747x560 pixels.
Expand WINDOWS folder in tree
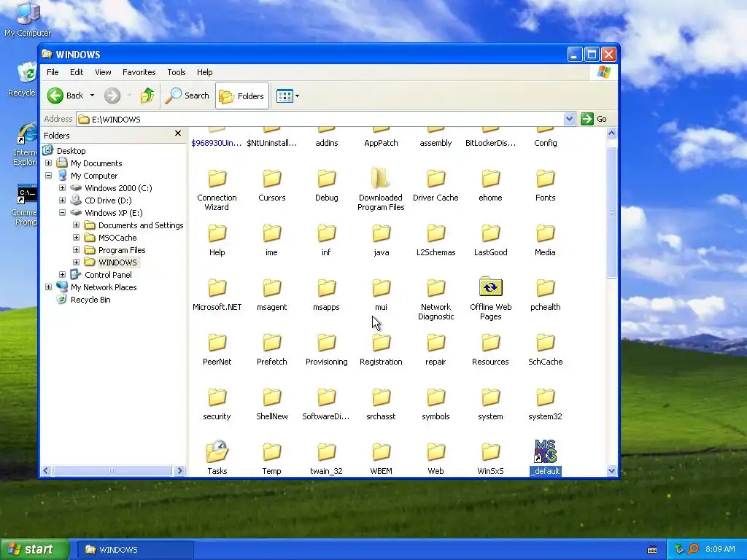tap(76, 262)
